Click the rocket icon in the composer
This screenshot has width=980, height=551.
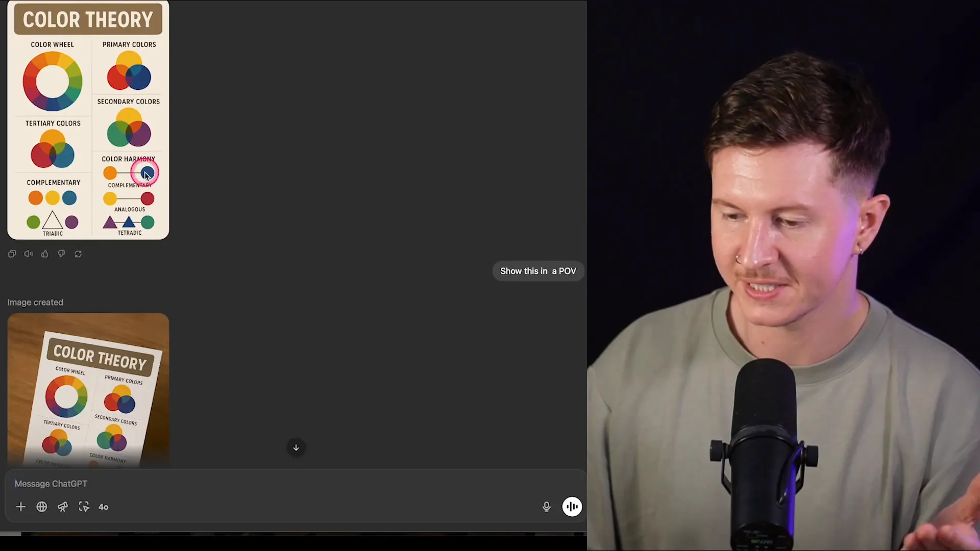coord(63,507)
